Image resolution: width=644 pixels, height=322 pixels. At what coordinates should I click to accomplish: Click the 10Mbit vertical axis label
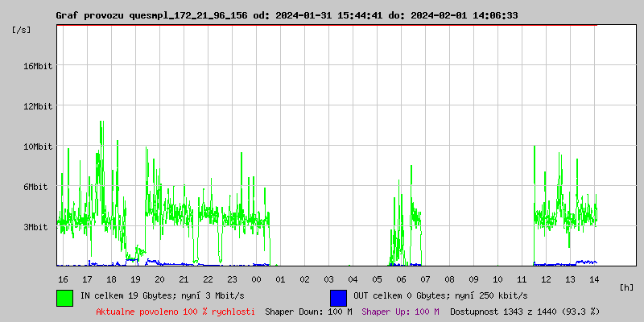[38, 147]
